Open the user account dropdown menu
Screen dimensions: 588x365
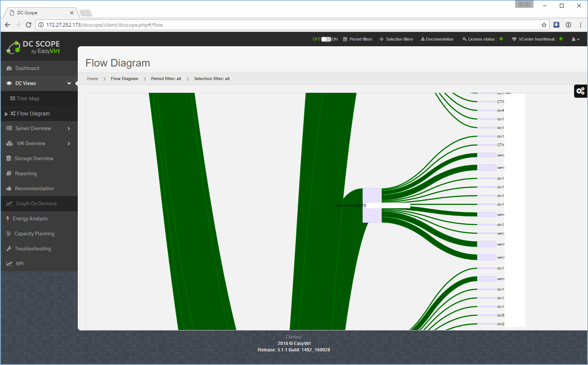(575, 39)
